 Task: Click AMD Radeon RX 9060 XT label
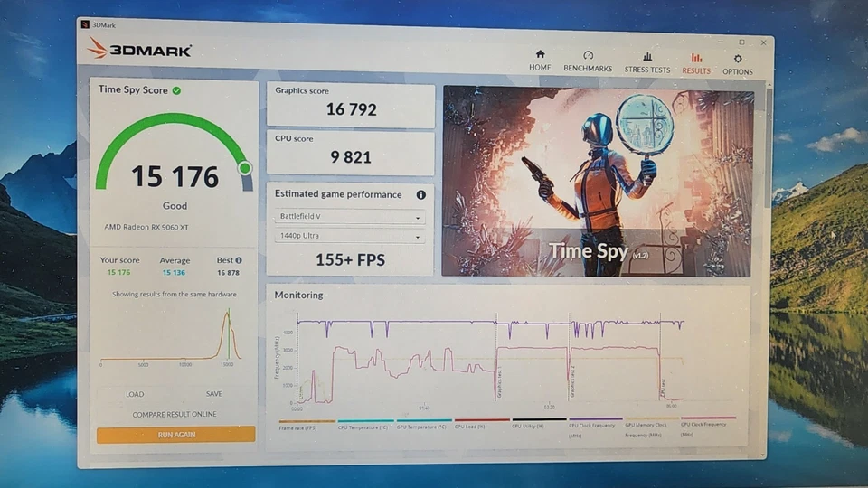[x=146, y=227]
